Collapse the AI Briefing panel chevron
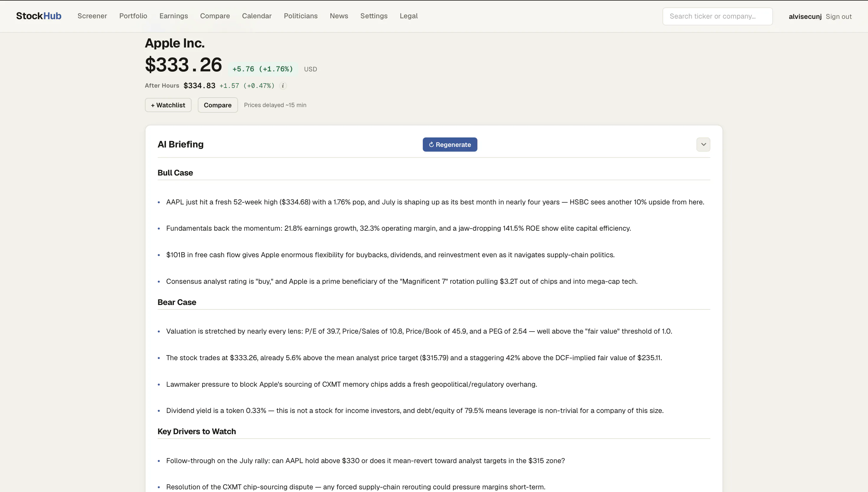868x492 pixels. coord(703,145)
